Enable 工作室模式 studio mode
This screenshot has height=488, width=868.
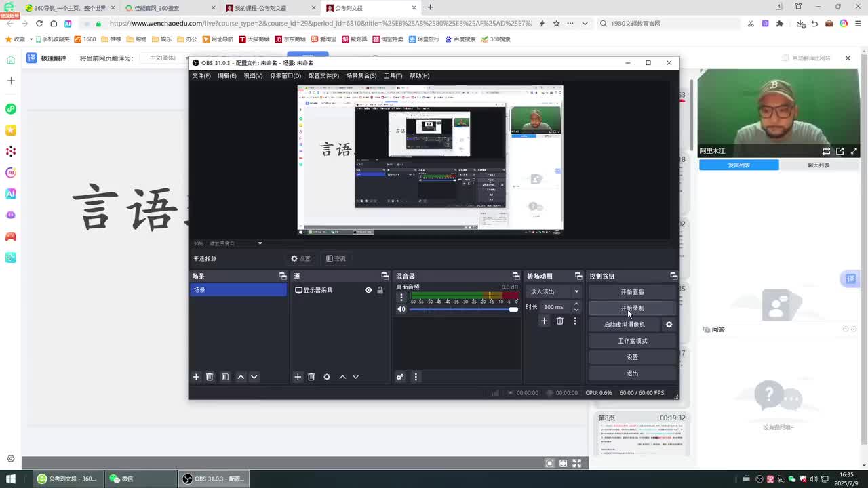pos(632,341)
